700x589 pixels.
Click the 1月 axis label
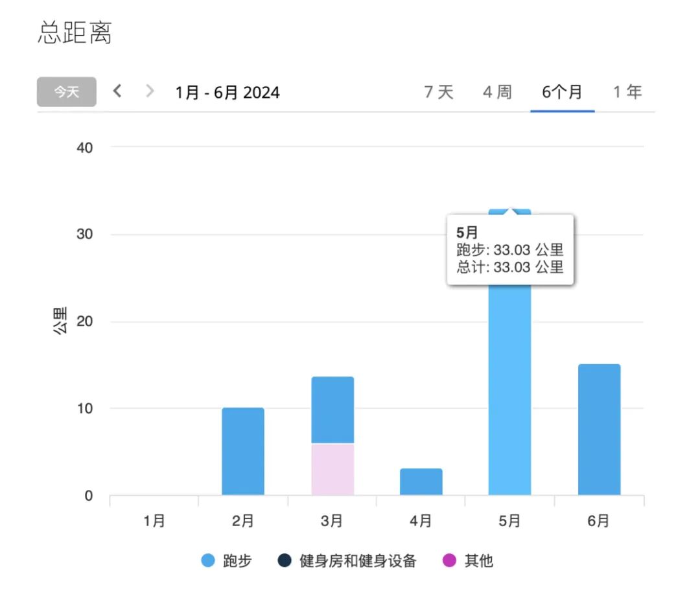click(x=154, y=521)
